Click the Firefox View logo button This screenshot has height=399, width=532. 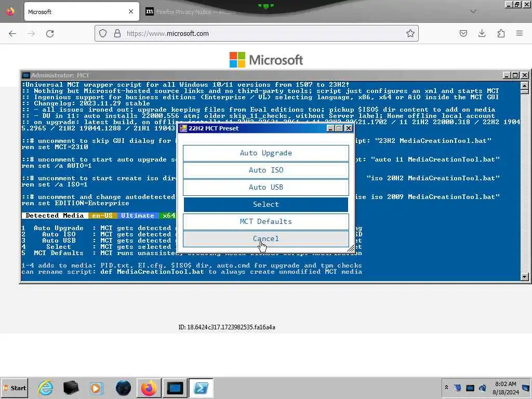coord(10,11)
